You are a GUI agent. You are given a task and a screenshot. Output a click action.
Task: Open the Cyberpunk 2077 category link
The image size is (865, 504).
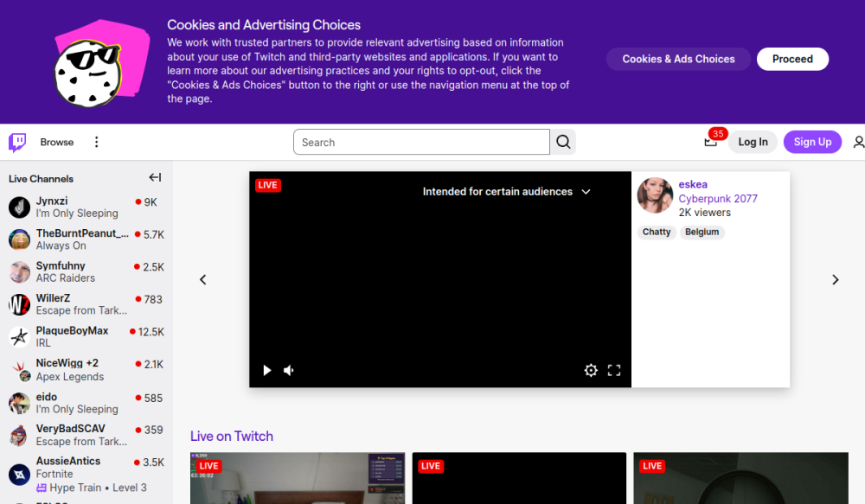[x=718, y=199]
